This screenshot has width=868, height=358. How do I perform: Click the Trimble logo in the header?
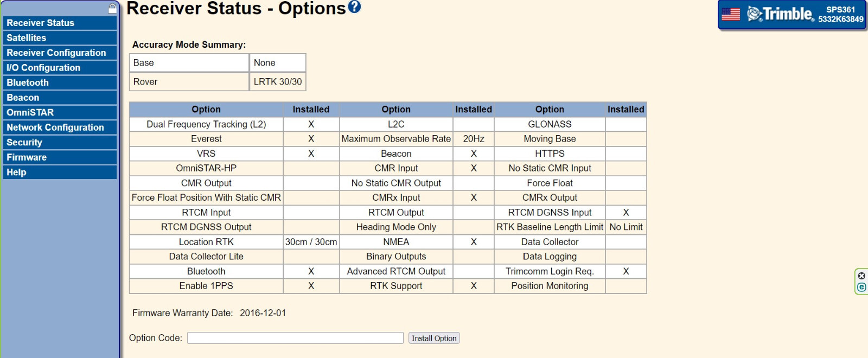click(781, 14)
